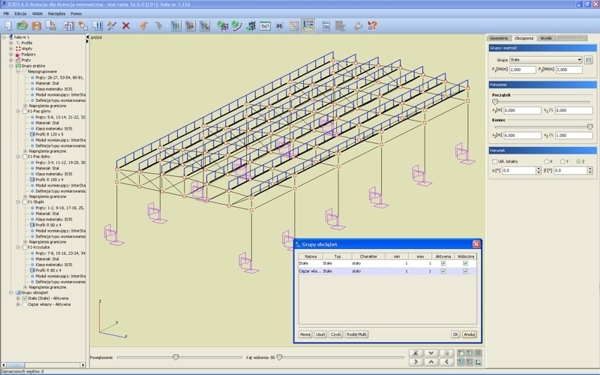
Task: Collapse the 'K1-Krzyżulce' tree node
Action: (x=18, y=247)
